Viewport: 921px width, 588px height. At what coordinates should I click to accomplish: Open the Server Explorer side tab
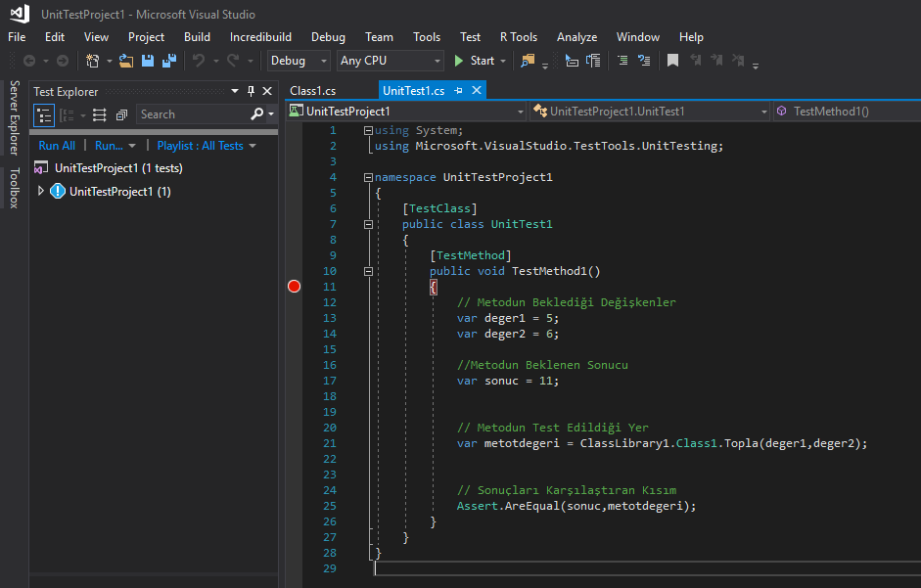[x=15, y=117]
